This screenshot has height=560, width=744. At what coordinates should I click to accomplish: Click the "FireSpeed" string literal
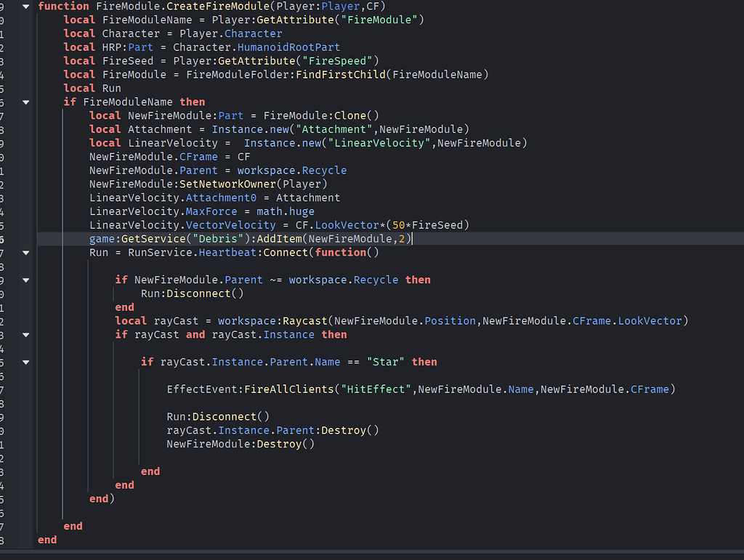[x=337, y=61]
